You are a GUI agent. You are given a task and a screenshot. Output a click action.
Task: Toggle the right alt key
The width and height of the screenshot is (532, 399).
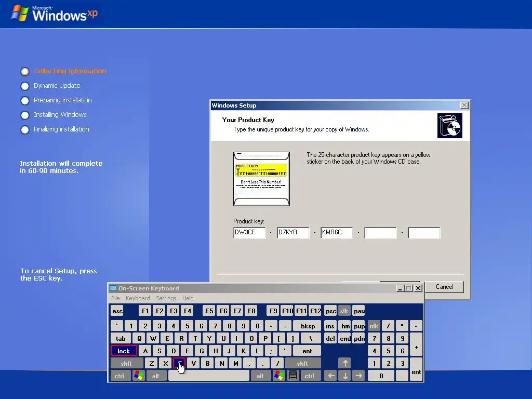pyautogui.click(x=260, y=376)
